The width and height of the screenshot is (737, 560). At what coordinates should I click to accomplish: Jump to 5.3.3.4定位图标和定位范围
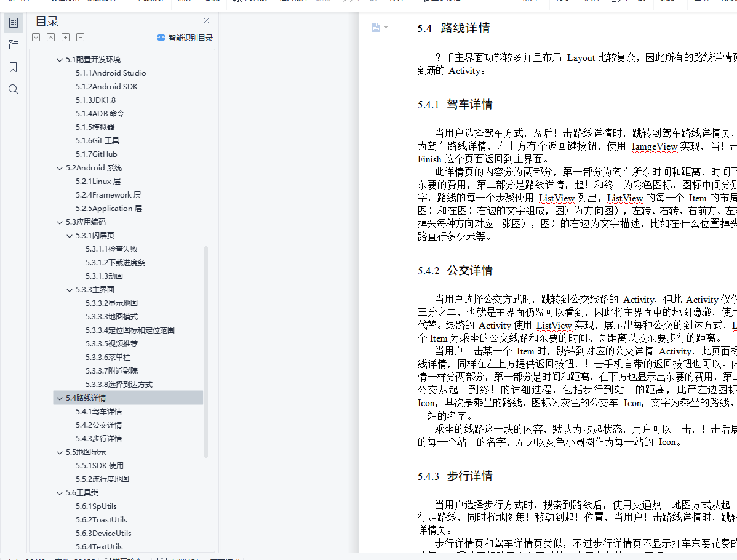coord(130,330)
